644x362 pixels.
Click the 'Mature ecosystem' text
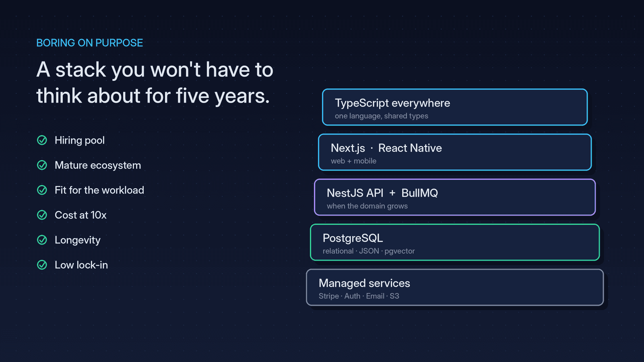(98, 165)
